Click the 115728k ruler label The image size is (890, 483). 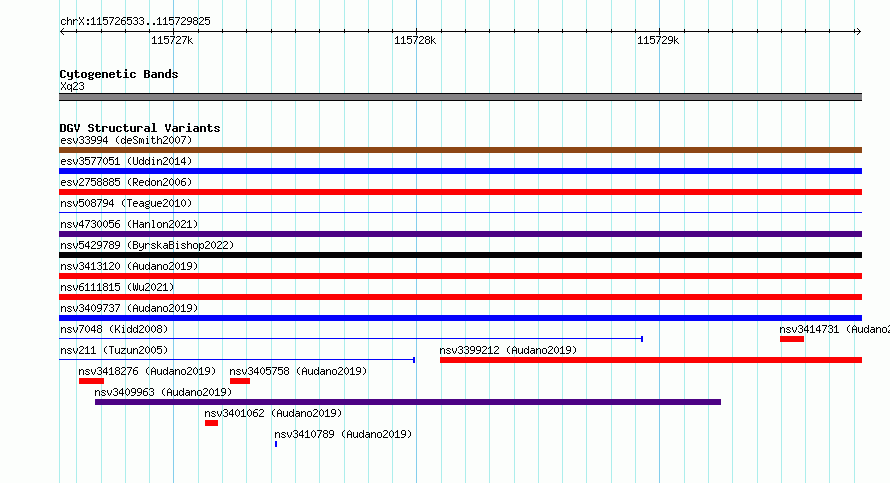click(x=415, y=40)
